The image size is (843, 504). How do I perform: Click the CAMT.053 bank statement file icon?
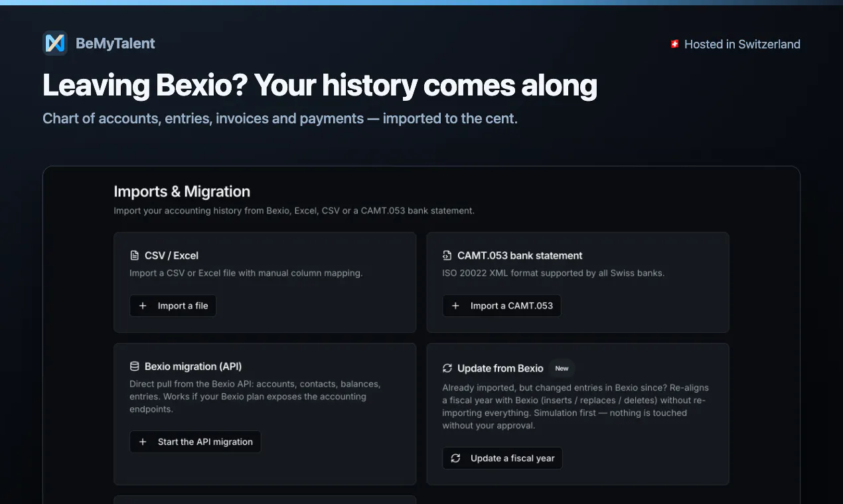tap(447, 255)
